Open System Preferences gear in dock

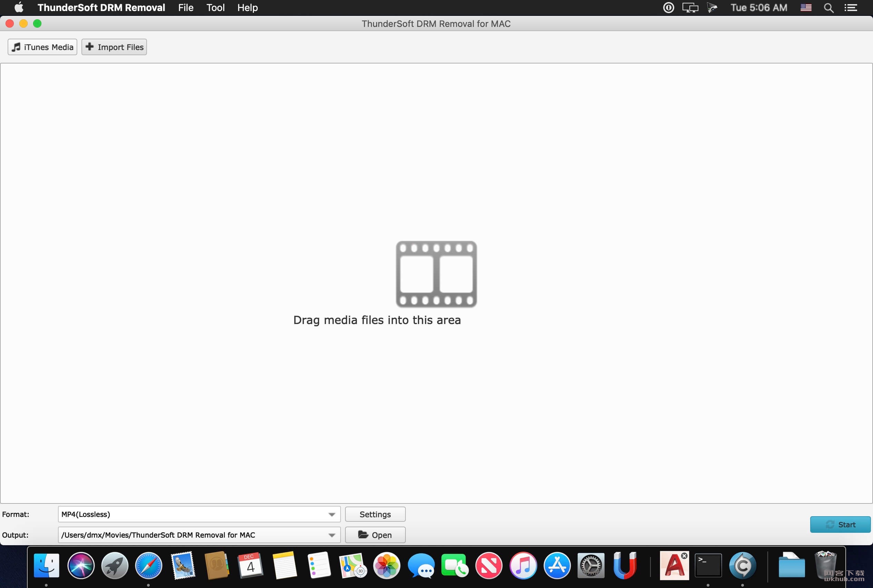click(591, 565)
